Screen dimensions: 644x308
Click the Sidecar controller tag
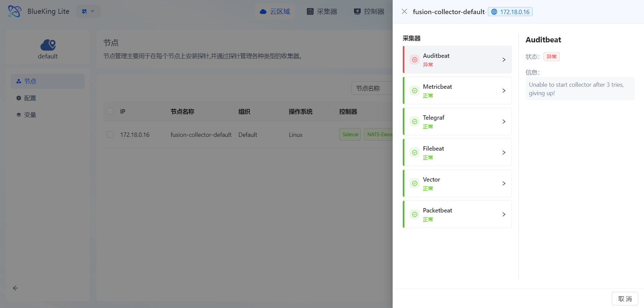coord(350,134)
